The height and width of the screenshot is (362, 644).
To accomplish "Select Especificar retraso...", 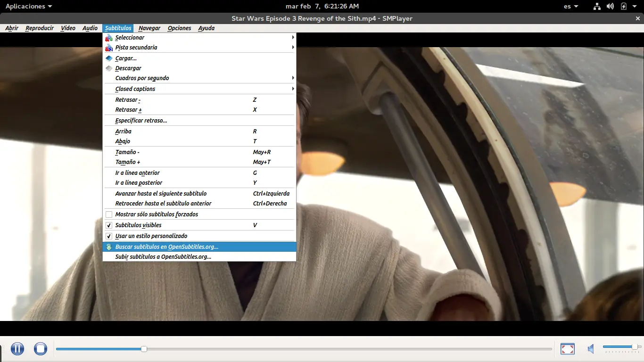I will [199, 121].
